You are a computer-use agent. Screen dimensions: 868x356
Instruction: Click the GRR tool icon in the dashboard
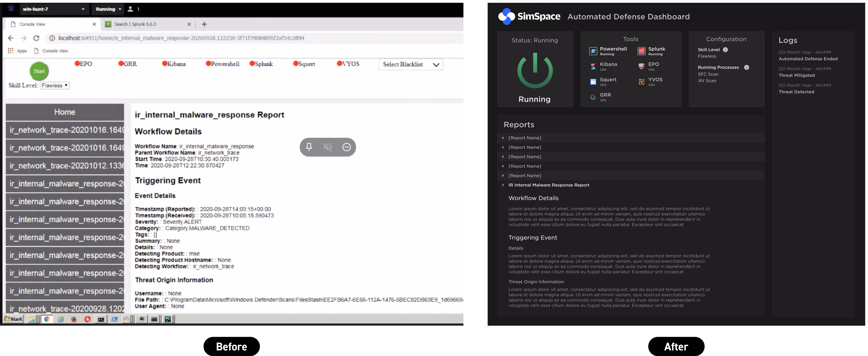coord(593,97)
